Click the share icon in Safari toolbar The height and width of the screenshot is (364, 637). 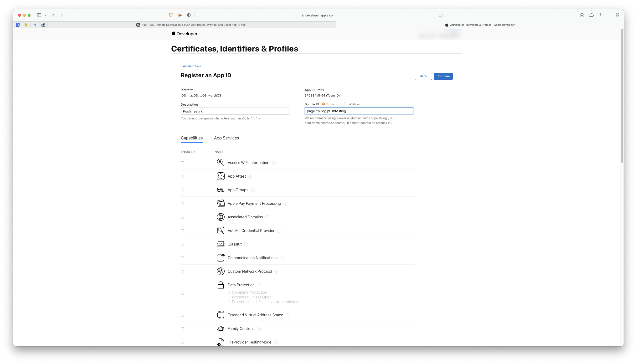tap(600, 15)
